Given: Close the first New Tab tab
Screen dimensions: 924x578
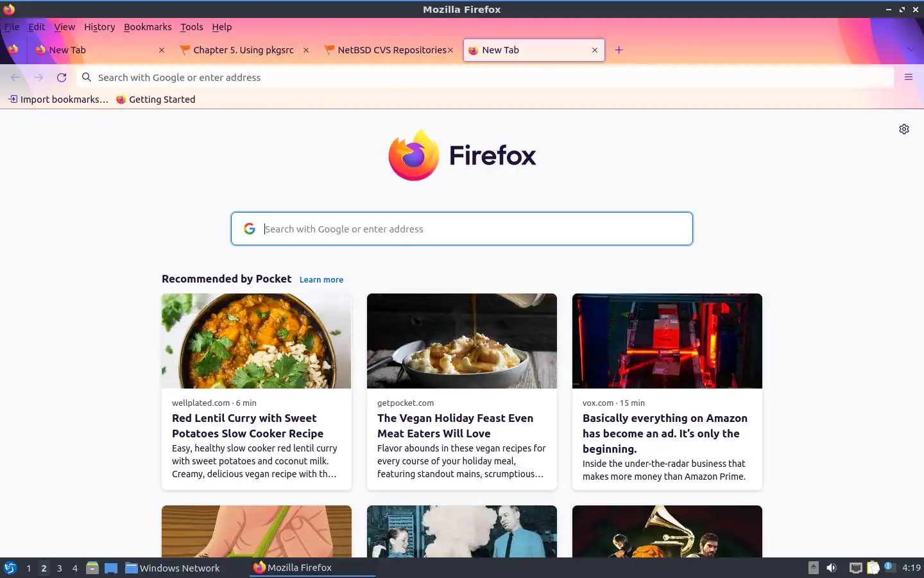Looking at the screenshot, I should [x=162, y=50].
